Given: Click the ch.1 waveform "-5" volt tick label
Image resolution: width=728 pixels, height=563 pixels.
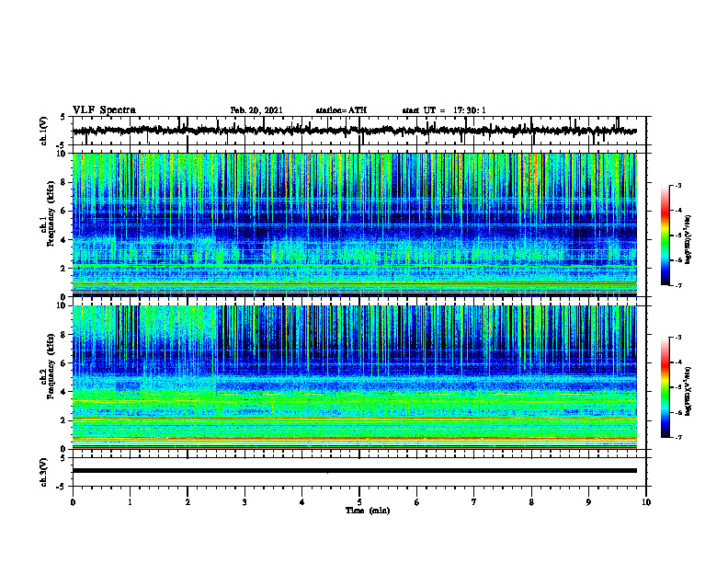Looking at the screenshot, I should tap(62, 145).
